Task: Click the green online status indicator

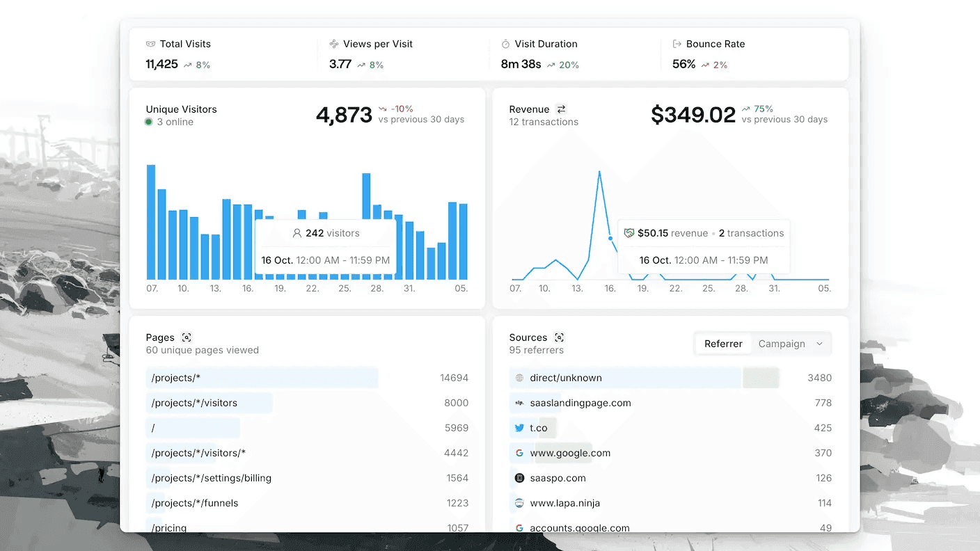Action: click(x=149, y=122)
